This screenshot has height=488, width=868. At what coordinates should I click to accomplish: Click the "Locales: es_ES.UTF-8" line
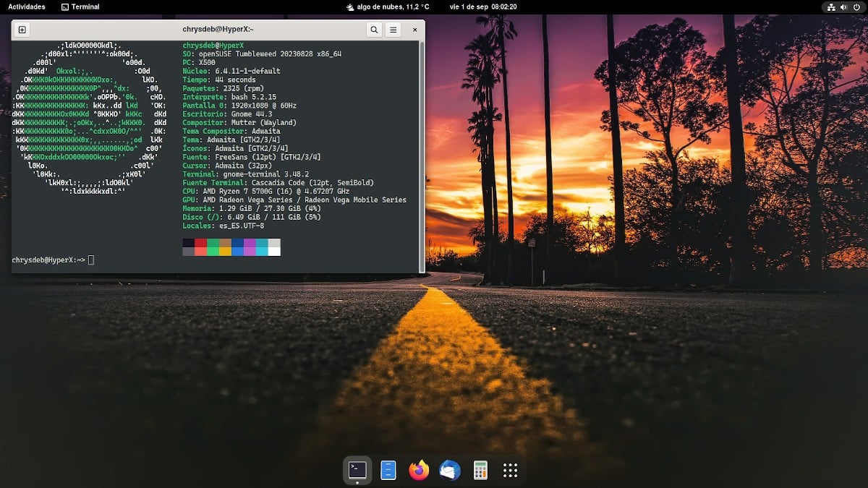[x=223, y=226]
